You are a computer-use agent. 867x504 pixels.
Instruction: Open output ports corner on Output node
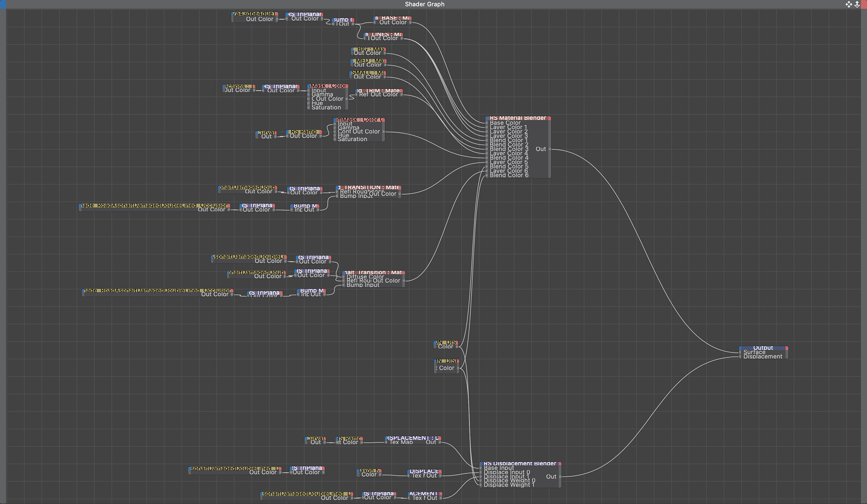pos(787,348)
